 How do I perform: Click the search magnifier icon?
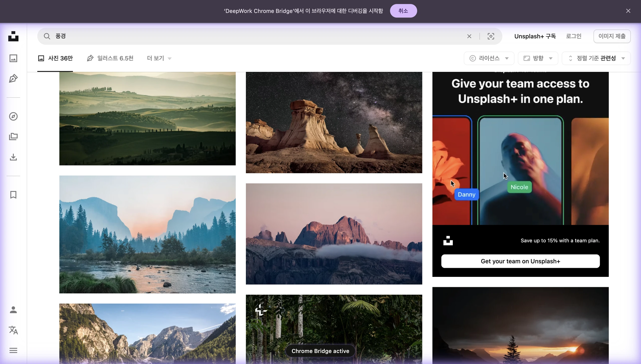47,36
